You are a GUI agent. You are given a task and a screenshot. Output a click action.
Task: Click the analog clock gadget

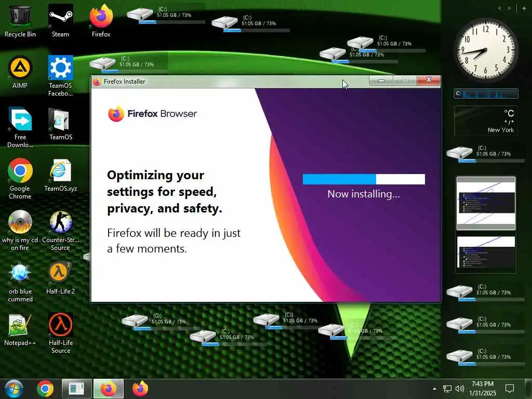(486, 50)
